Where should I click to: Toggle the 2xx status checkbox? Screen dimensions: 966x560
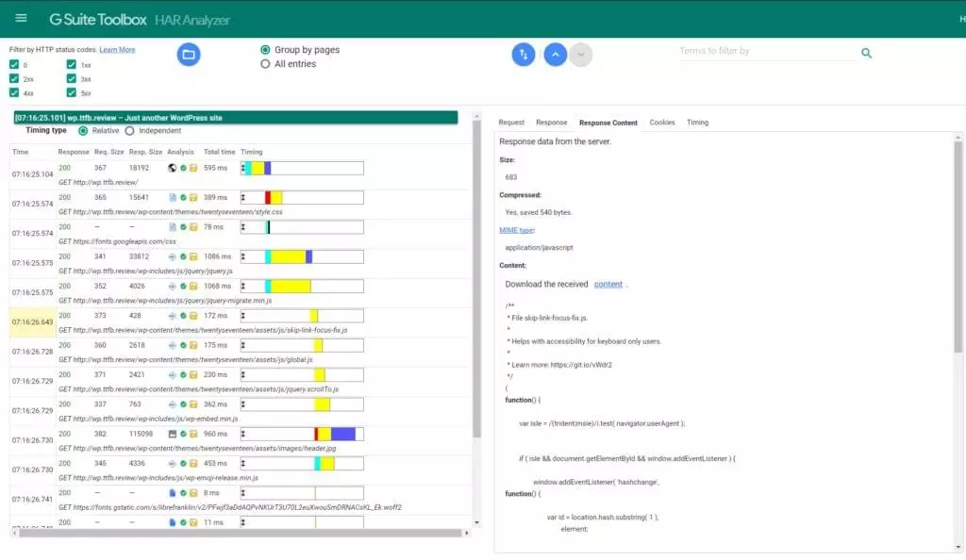(14, 78)
